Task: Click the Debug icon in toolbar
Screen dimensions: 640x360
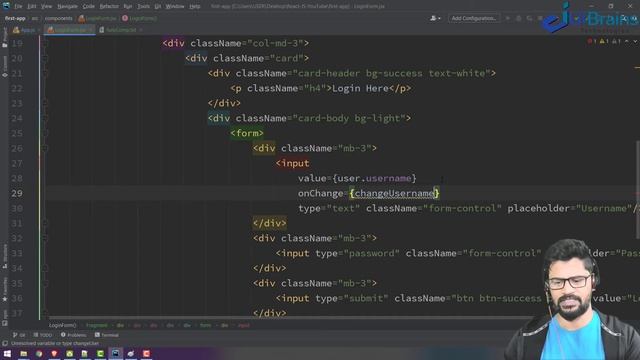Action: [x=518, y=18]
